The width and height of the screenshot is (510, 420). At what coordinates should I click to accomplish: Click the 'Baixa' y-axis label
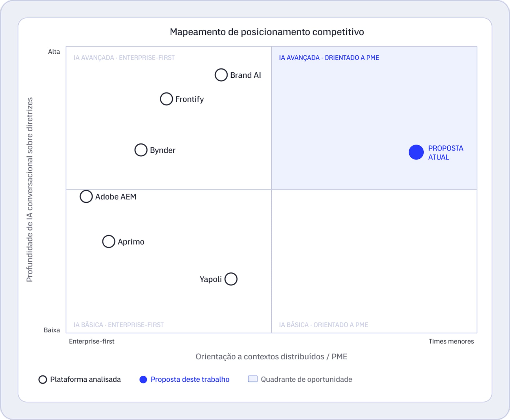click(52, 330)
